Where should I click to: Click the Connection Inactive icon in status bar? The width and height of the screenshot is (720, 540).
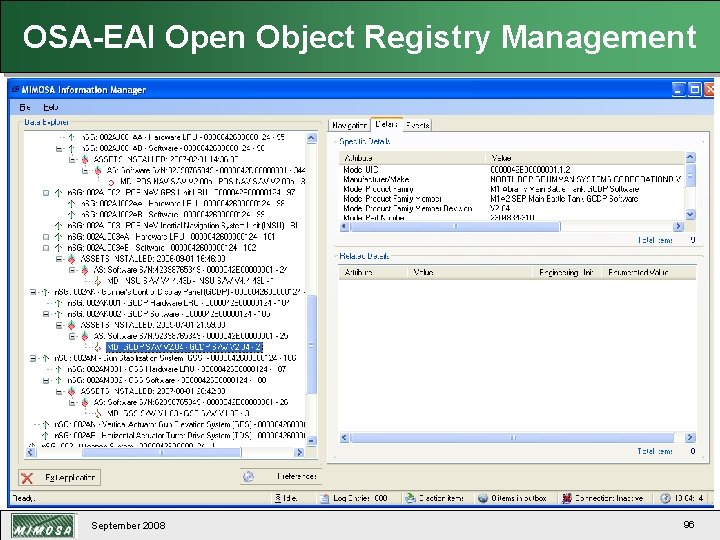[567, 498]
